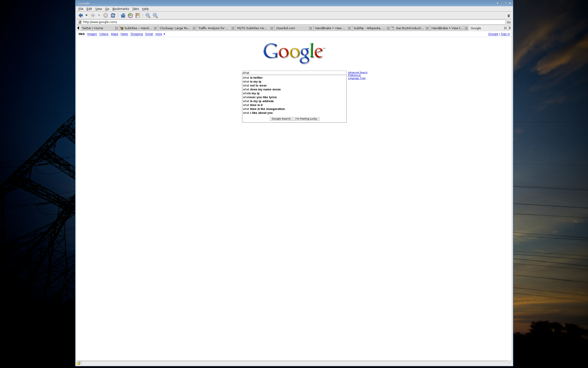Select suggestion 'what time is the inauguration'
The width and height of the screenshot is (588, 368).
(294, 109)
